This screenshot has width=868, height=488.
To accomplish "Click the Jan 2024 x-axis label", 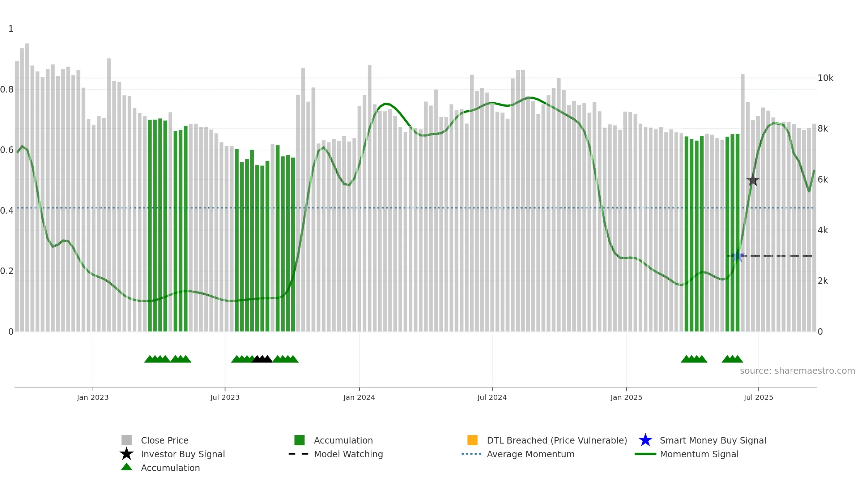I will [359, 398].
